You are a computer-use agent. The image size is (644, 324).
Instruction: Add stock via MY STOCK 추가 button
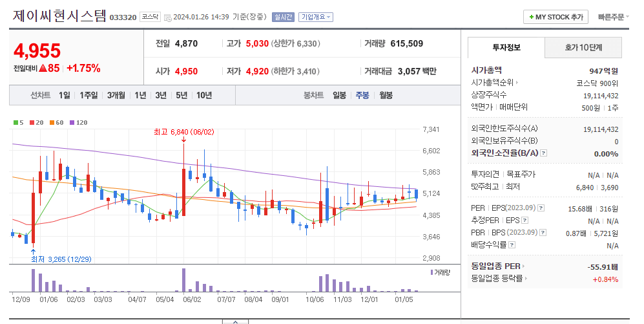point(556,17)
